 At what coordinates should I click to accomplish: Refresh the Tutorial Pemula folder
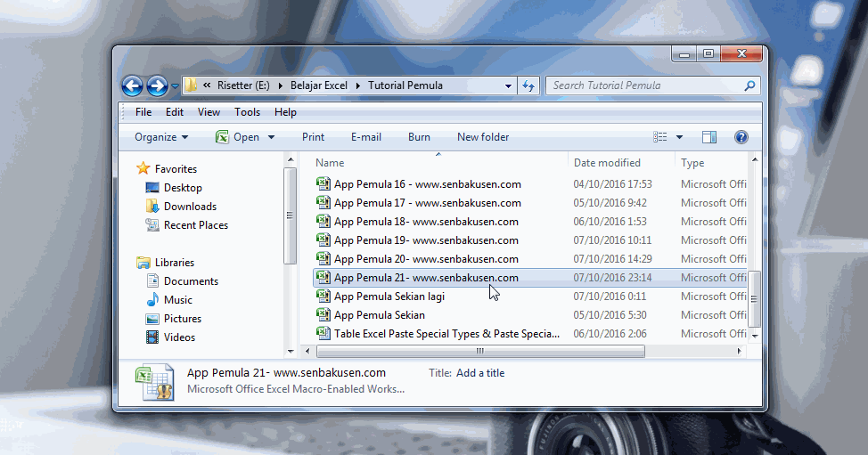pyautogui.click(x=528, y=85)
